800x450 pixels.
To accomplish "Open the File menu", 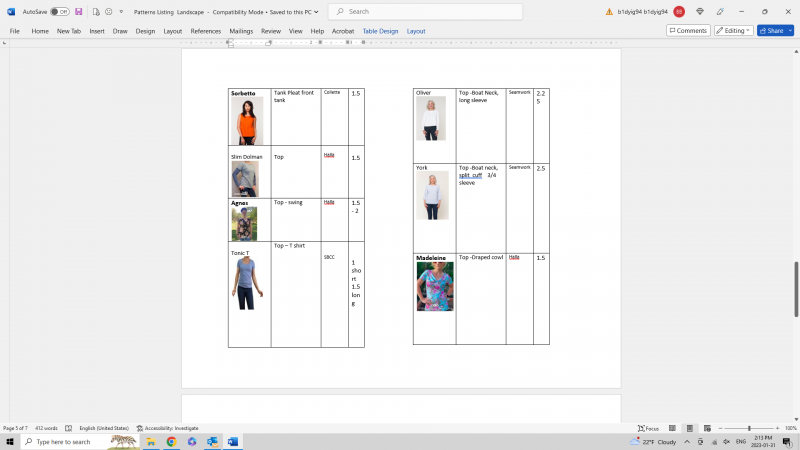I will point(15,31).
